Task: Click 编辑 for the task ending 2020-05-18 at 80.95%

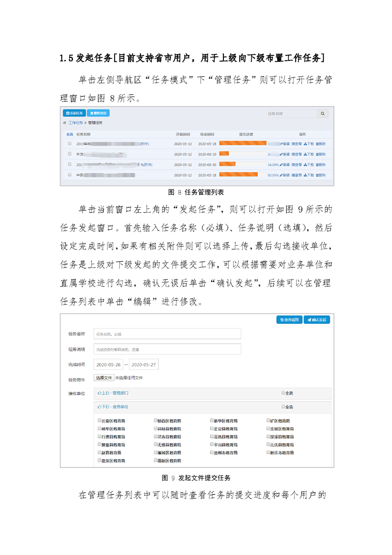Action: pos(285,175)
